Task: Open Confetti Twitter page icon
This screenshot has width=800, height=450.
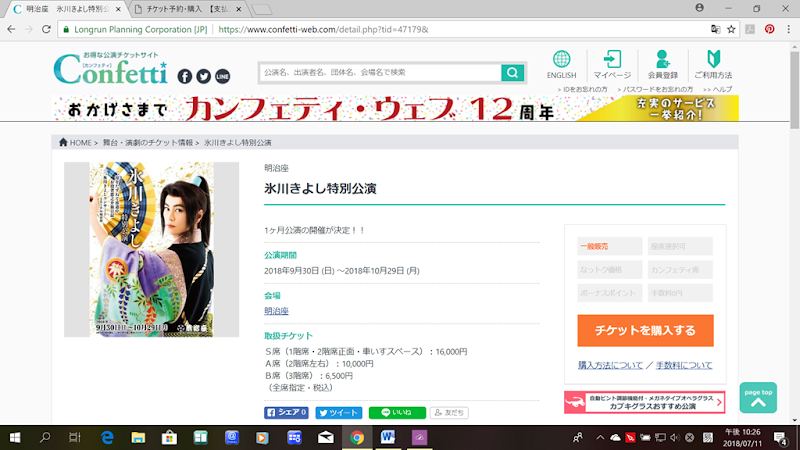Action: [x=204, y=77]
